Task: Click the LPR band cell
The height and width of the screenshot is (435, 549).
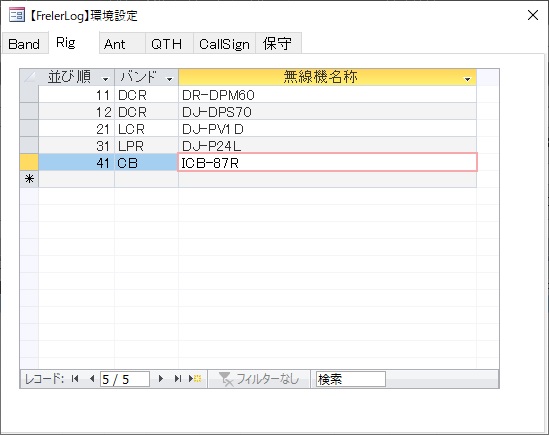Action: 146,146
